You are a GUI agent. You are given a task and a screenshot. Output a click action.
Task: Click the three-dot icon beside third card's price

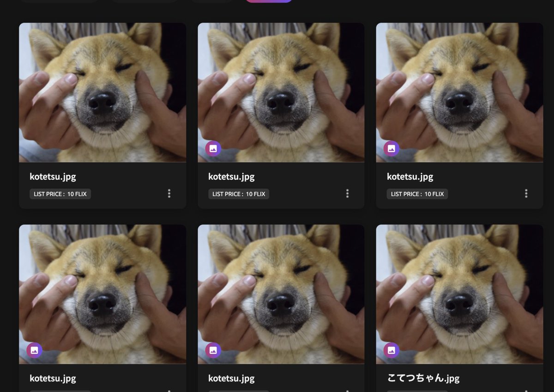[526, 193]
